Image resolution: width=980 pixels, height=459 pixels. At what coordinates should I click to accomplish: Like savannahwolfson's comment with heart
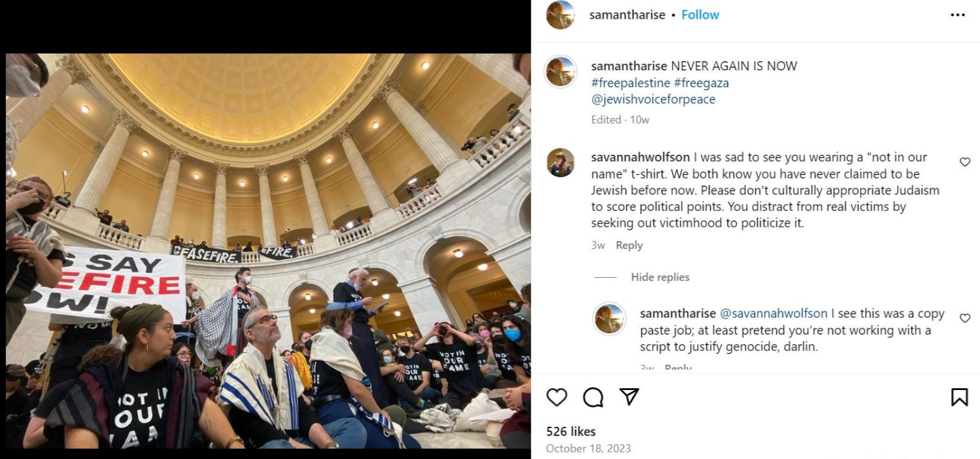click(x=965, y=162)
